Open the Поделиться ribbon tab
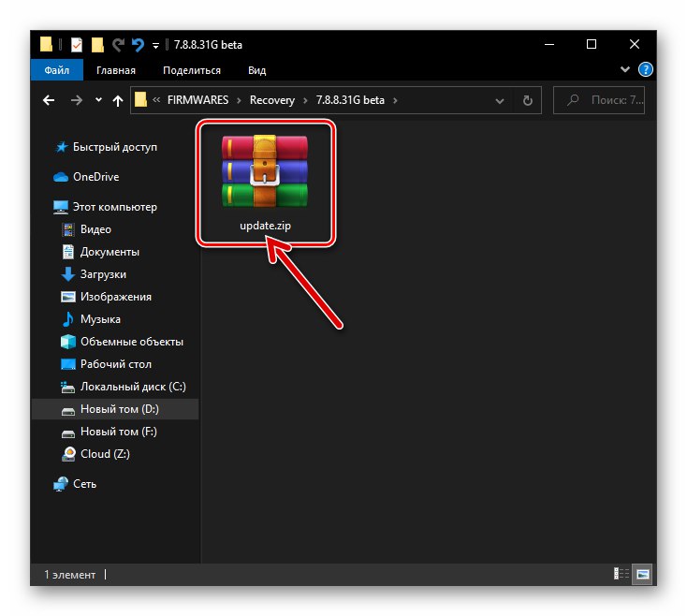Screen dimensions: 687x616 coord(192,70)
